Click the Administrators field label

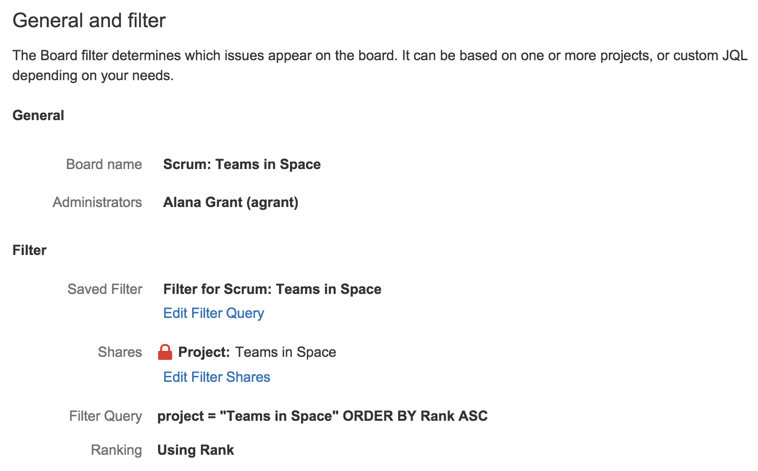(97, 202)
